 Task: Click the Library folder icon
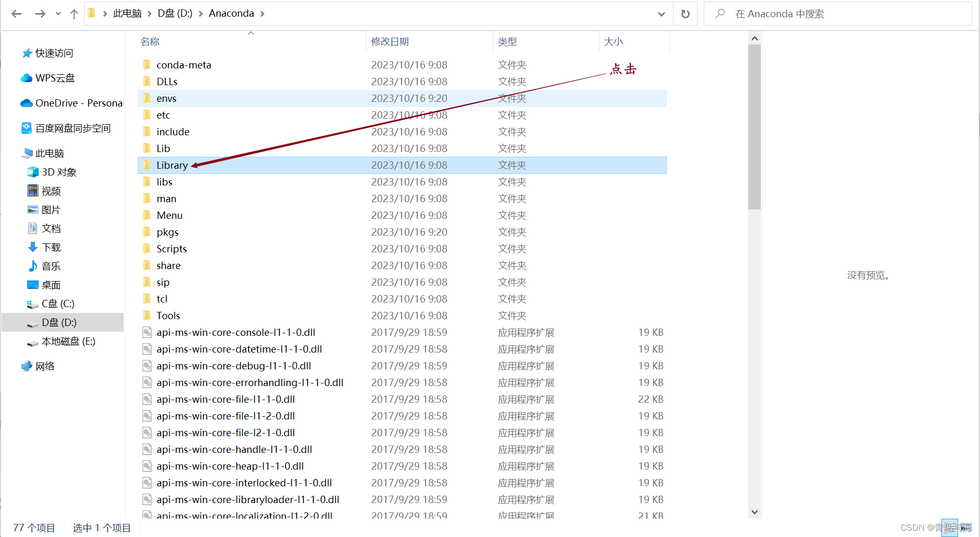click(147, 165)
